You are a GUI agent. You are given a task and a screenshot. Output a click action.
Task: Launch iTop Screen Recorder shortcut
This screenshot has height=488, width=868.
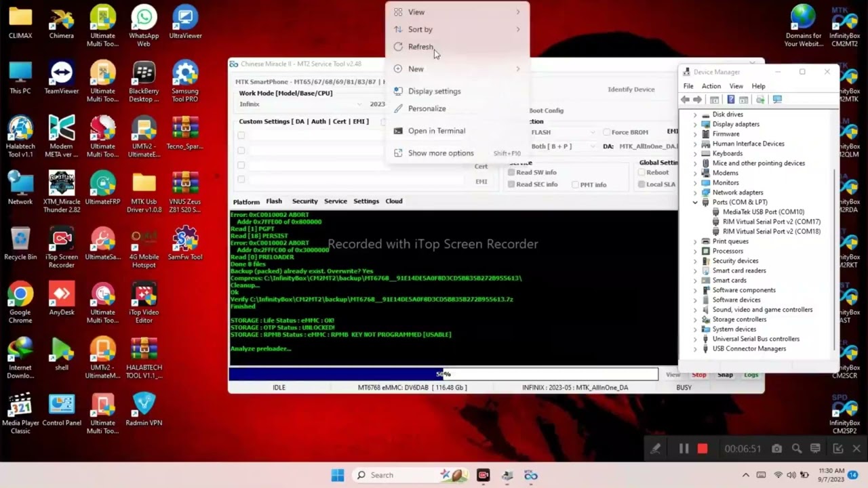[61, 248]
